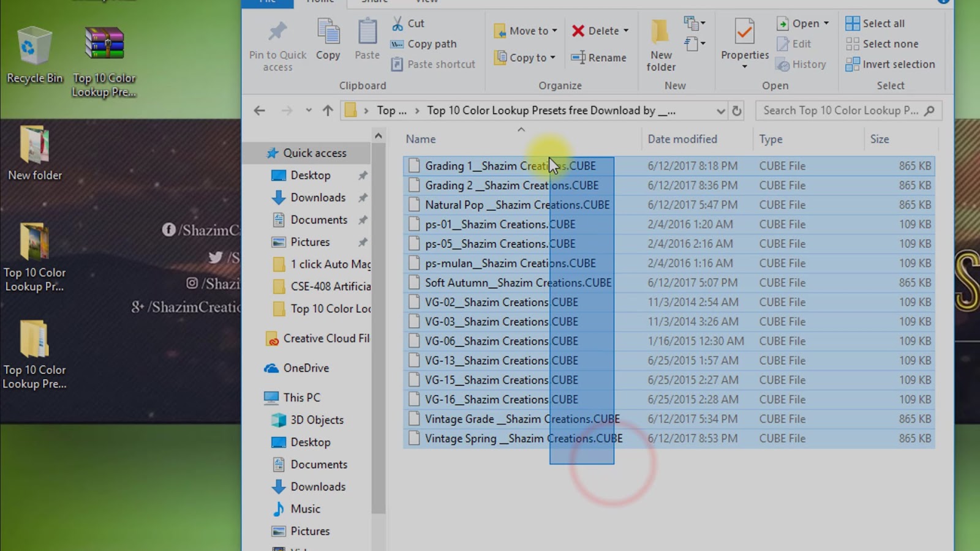The image size is (980, 551).
Task: Open Pictures under Quick access
Action: tap(310, 242)
